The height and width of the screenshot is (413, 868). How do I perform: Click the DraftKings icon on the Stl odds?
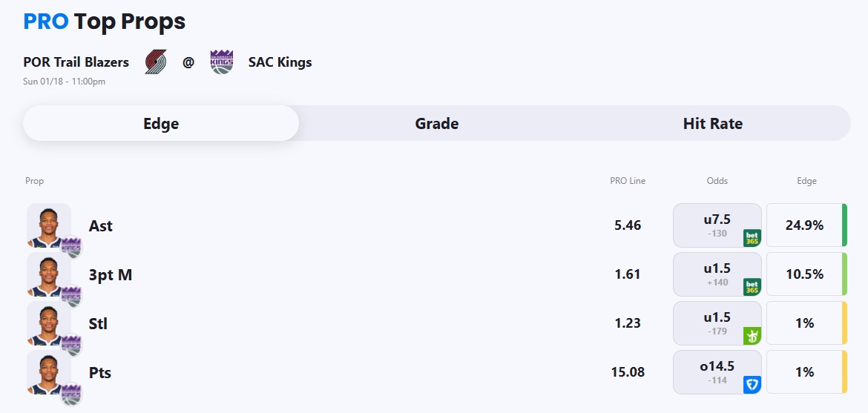[x=752, y=336]
